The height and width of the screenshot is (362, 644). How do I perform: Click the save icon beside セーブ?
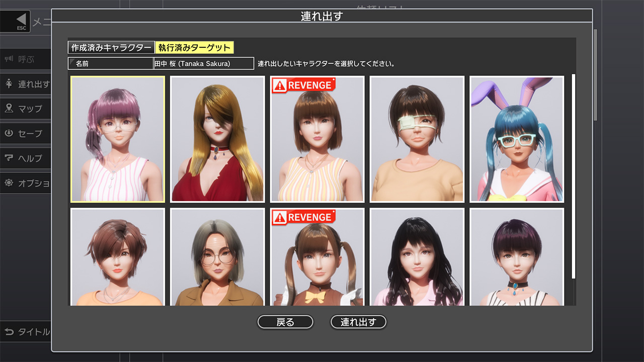click(9, 133)
